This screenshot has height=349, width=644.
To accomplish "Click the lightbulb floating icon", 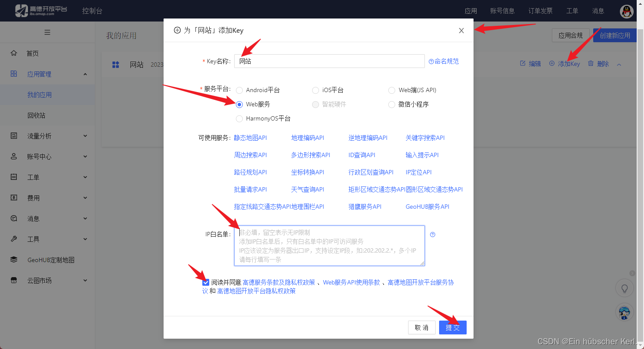I will [x=624, y=288].
